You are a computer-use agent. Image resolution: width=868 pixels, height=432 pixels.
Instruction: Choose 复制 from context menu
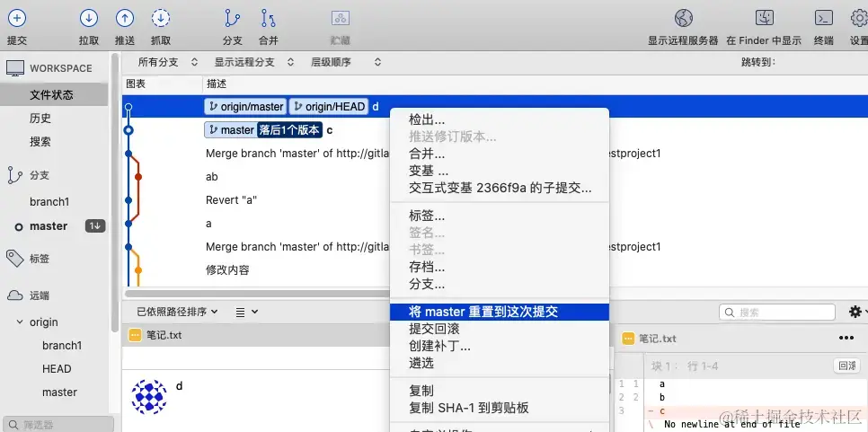point(500,391)
